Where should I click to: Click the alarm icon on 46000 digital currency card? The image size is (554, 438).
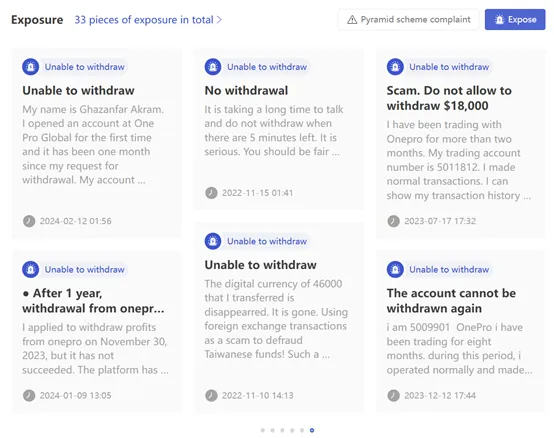(x=213, y=241)
